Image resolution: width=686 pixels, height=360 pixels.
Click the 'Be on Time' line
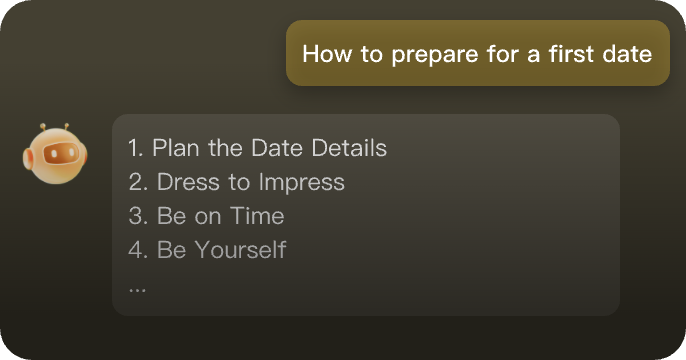coord(206,216)
